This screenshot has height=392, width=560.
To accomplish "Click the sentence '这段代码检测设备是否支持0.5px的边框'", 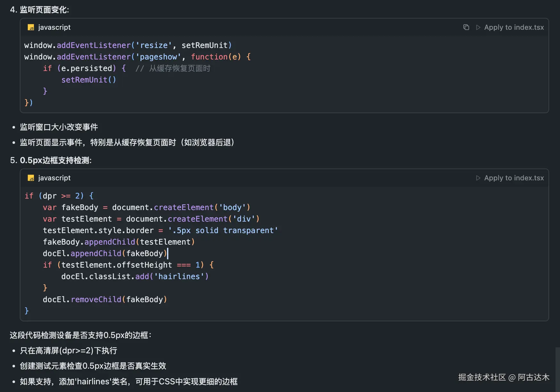I will click(x=81, y=335).
